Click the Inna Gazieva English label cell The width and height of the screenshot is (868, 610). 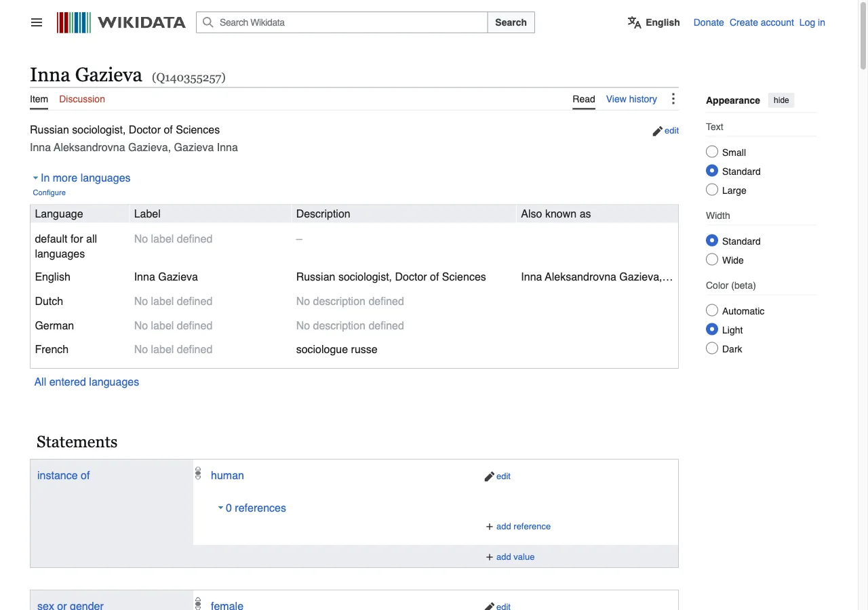pos(166,277)
